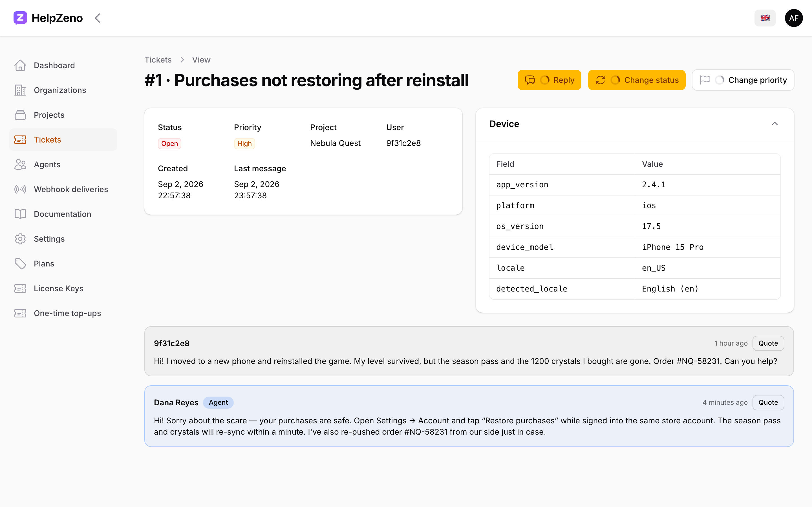812x507 pixels.
Task: Open the language flag selector
Action: 765,18
